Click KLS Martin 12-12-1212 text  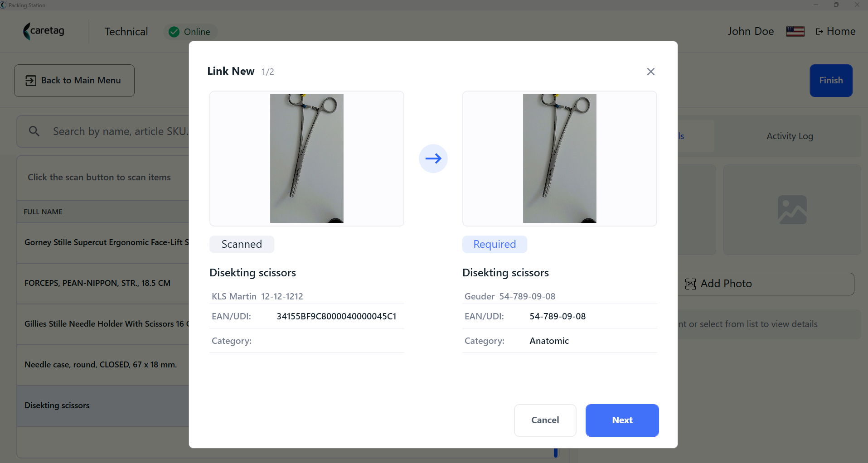(x=257, y=296)
